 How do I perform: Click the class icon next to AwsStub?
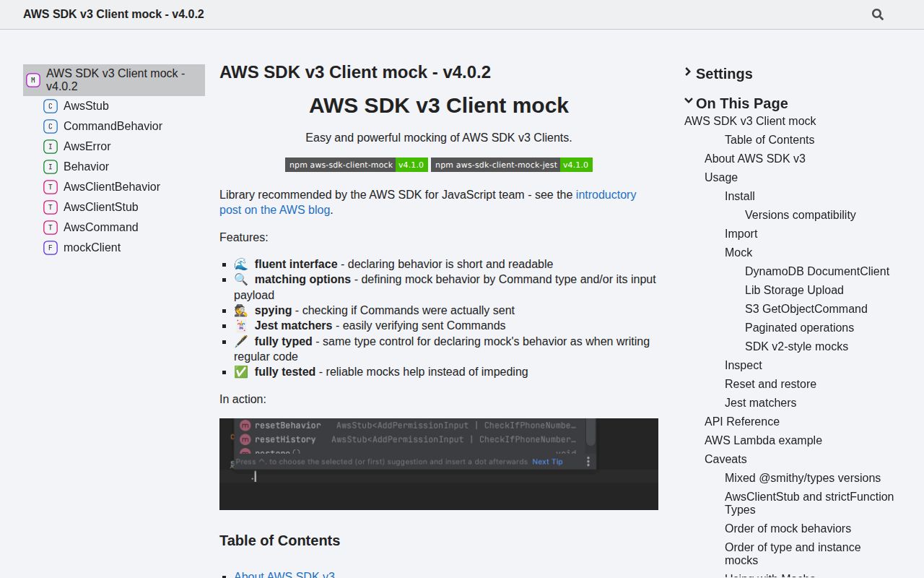tap(51, 106)
